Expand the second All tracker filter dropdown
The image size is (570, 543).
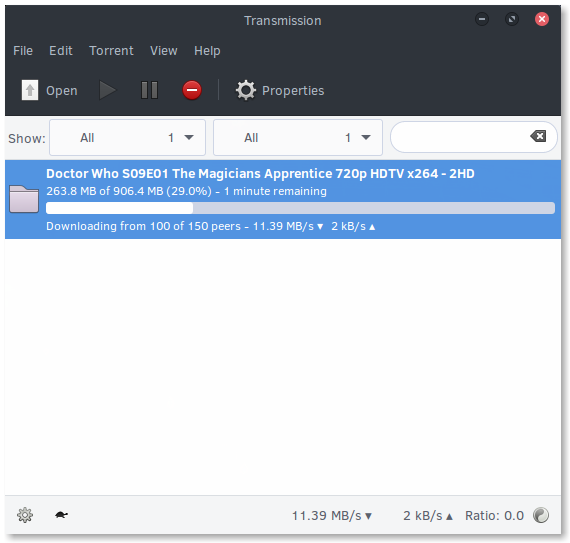point(298,138)
